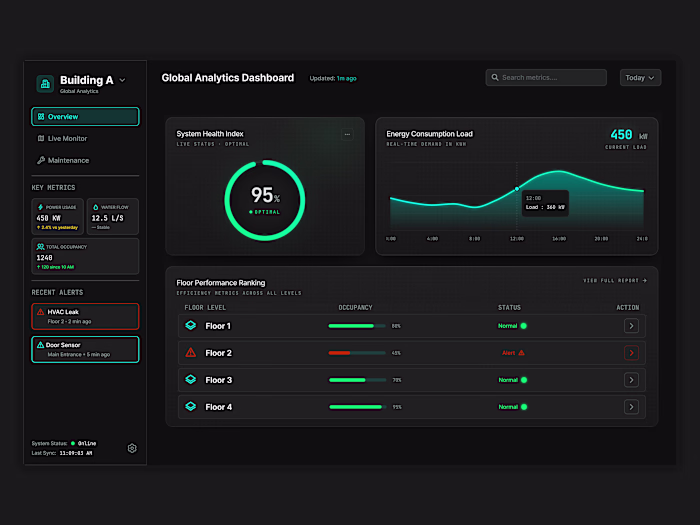Open the HVAC Leak alert

pyautogui.click(x=85, y=317)
